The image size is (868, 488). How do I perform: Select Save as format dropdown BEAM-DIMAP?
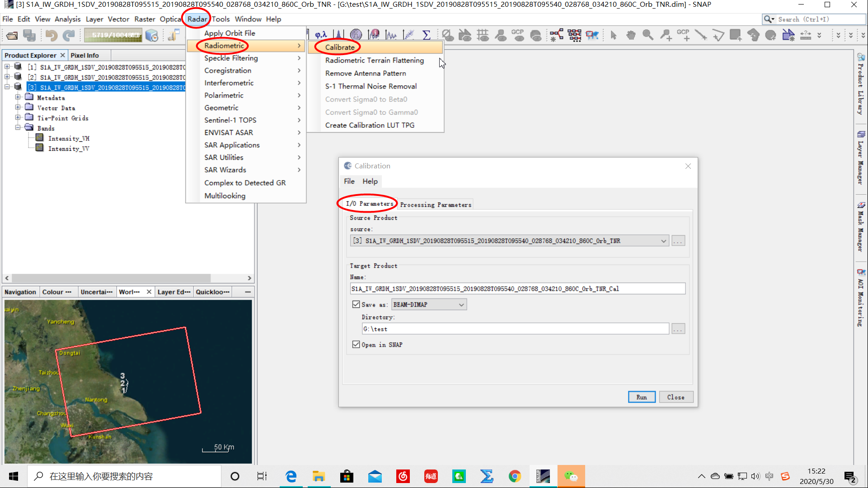click(427, 304)
